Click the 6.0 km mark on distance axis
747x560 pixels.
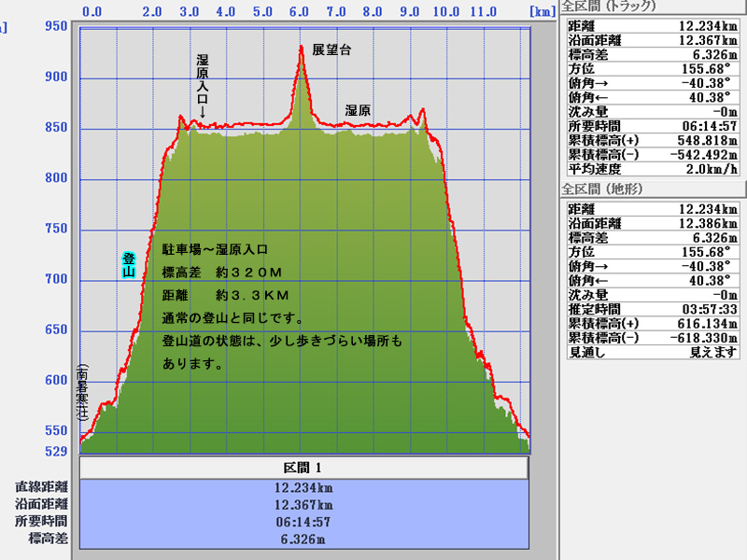(299, 13)
